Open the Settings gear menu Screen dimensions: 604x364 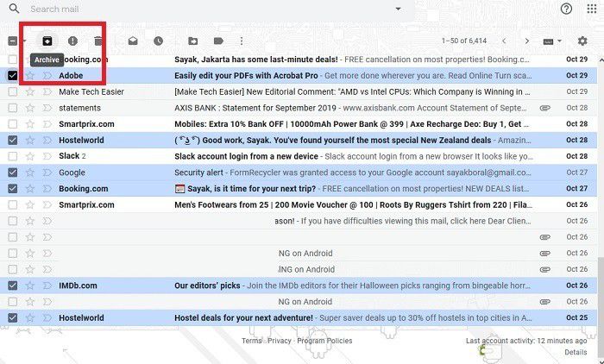582,41
